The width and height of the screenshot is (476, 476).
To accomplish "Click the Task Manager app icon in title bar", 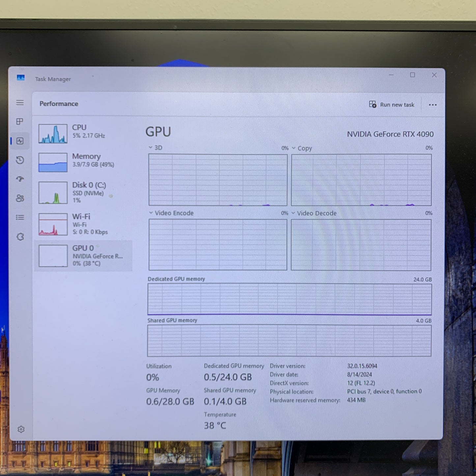I will pyautogui.click(x=21, y=78).
